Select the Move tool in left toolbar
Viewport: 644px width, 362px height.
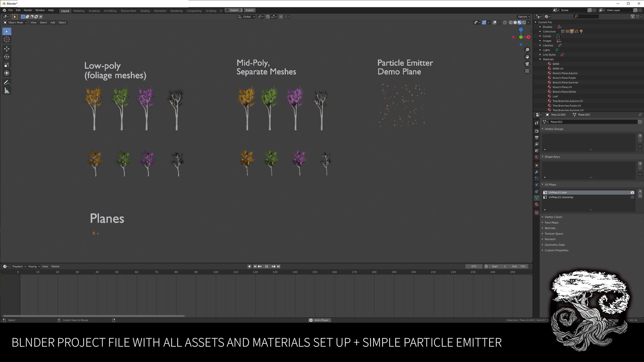[7, 49]
